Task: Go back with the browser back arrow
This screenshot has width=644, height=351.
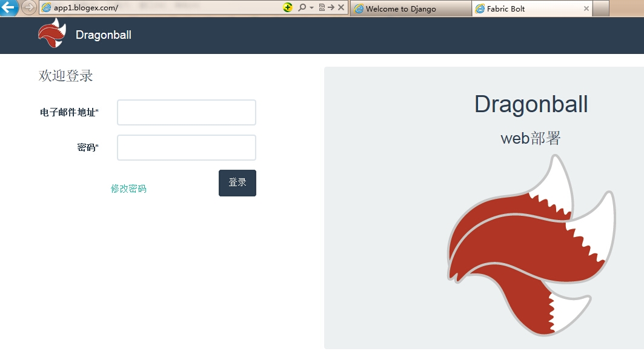Action: pyautogui.click(x=8, y=7)
